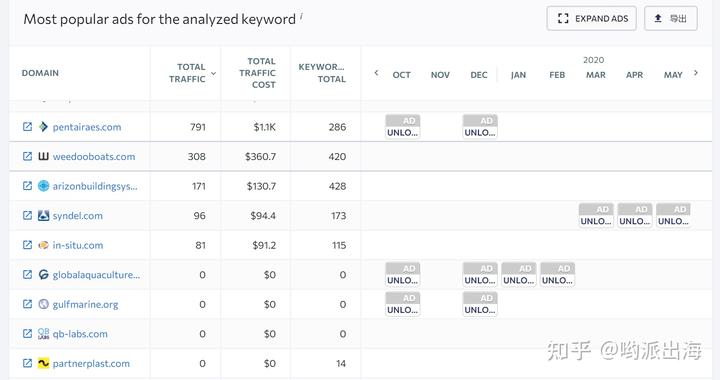720x380 pixels.
Task: Click the partnerplast.com yellow favicon
Action: [43, 363]
